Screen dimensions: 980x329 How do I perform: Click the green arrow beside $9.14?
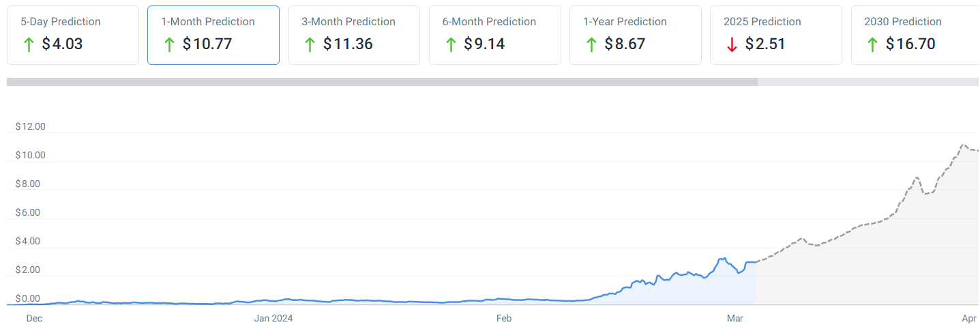[x=450, y=44]
